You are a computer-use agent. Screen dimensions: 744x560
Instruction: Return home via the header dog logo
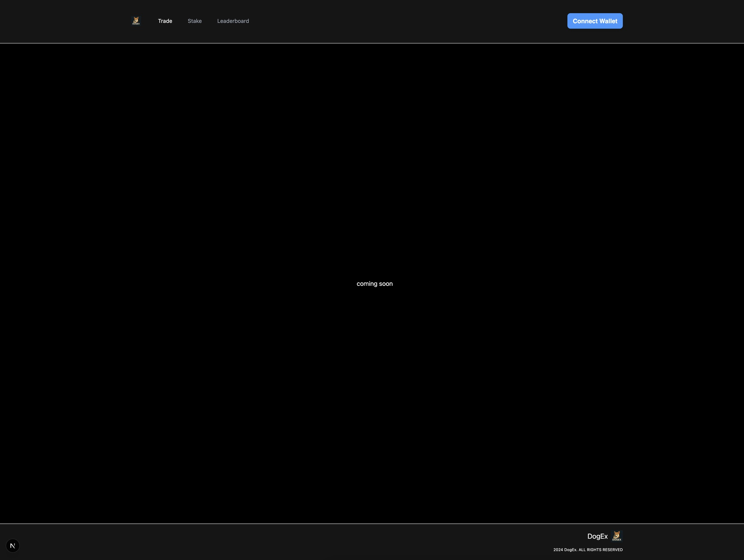tap(136, 21)
